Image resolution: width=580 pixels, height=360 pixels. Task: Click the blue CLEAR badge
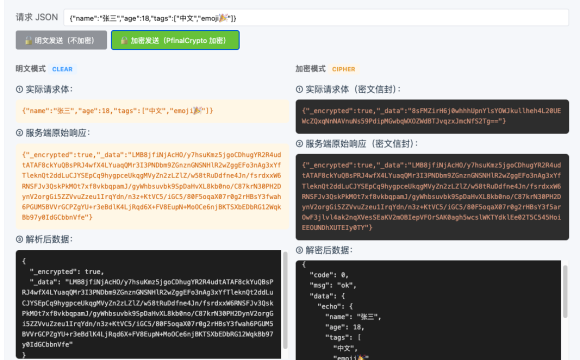62,69
